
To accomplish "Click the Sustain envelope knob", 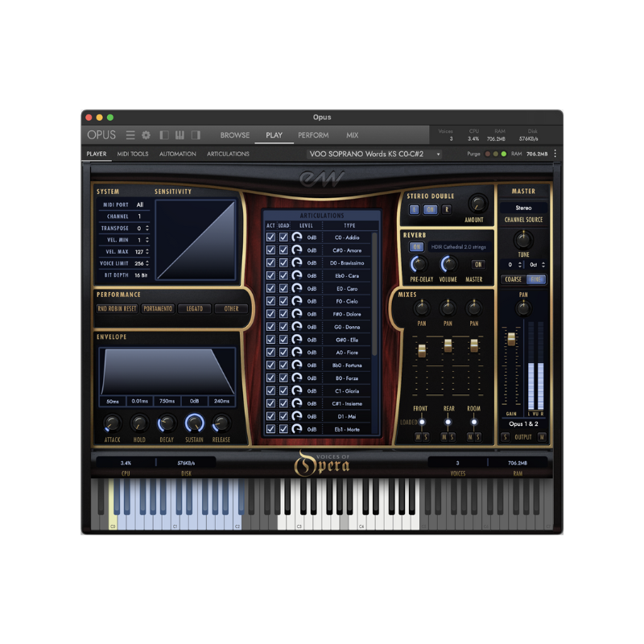I will 194,423.
